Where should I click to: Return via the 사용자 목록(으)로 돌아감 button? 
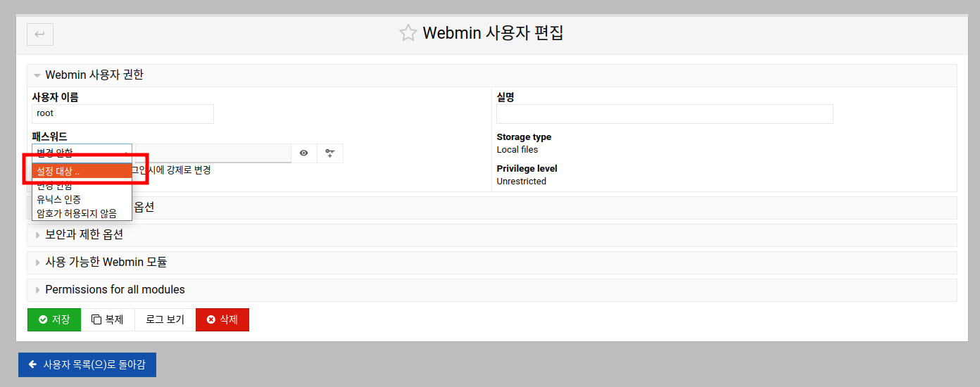pyautogui.click(x=87, y=364)
